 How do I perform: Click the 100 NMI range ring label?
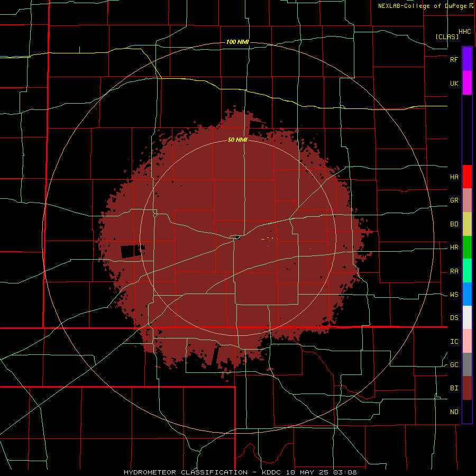(237, 42)
